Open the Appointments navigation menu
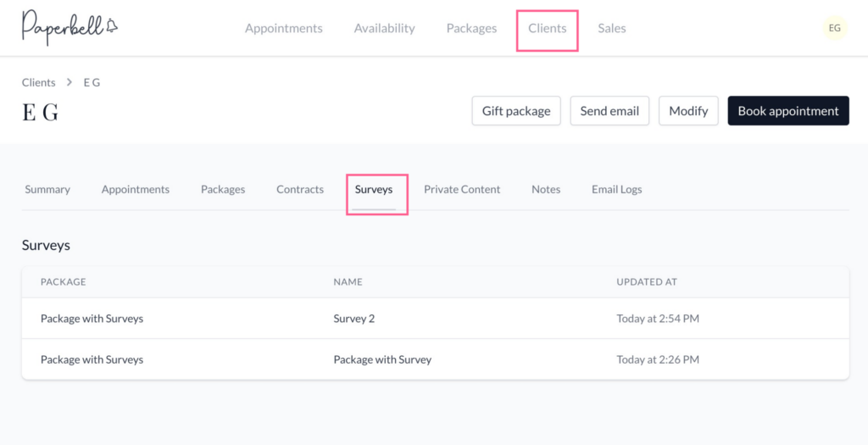This screenshot has height=445, width=868. [x=283, y=28]
